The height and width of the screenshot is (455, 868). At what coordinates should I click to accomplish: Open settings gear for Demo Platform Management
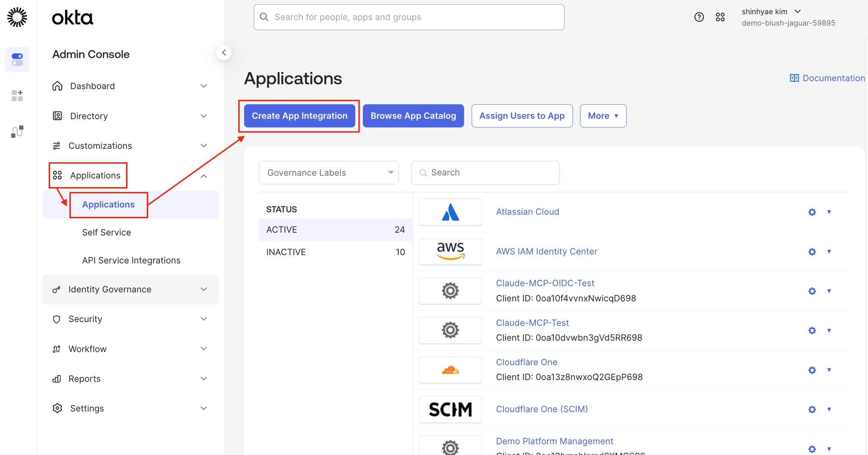812,449
